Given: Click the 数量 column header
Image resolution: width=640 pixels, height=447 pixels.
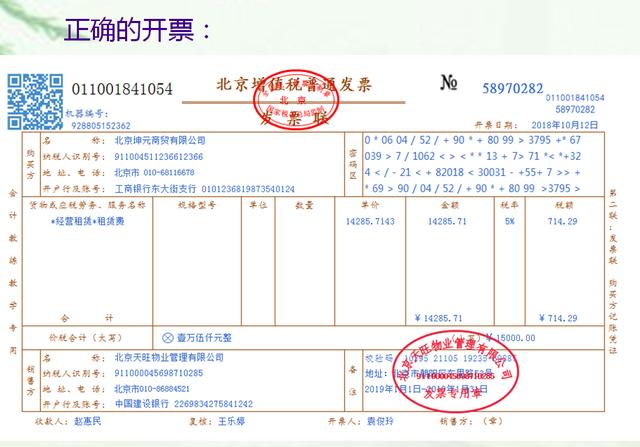Looking at the screenshot, I should tap(304, 205).
